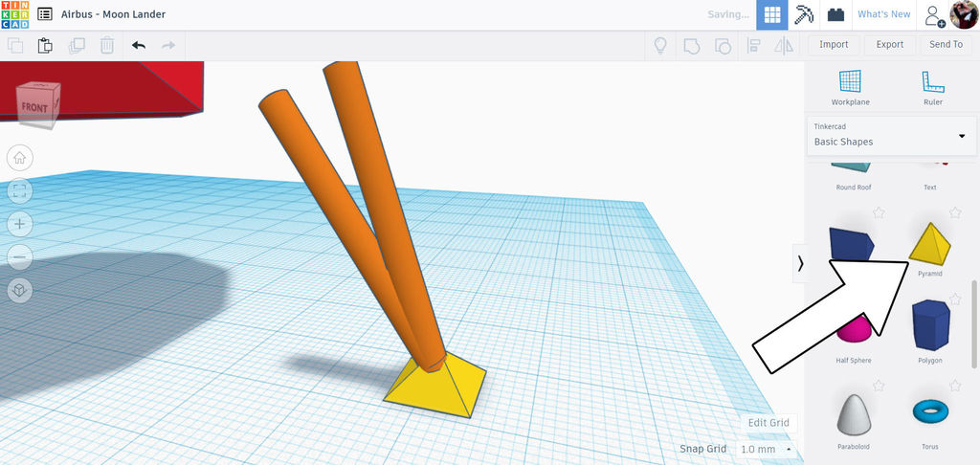Toggle orthographic perspective view icon
The width and height of the screenshot is (980, 465).
19,290
